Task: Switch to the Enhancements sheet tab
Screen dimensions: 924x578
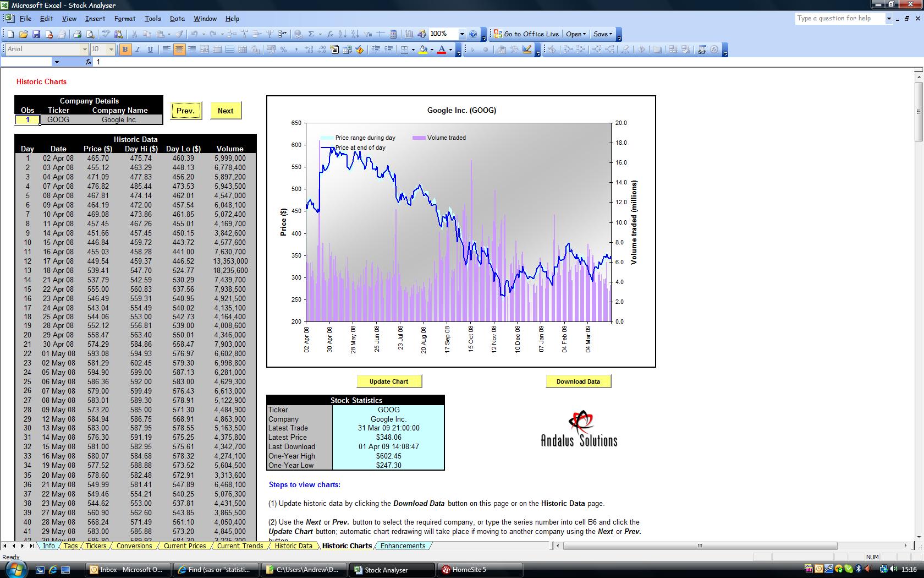Action: (403, 546)
